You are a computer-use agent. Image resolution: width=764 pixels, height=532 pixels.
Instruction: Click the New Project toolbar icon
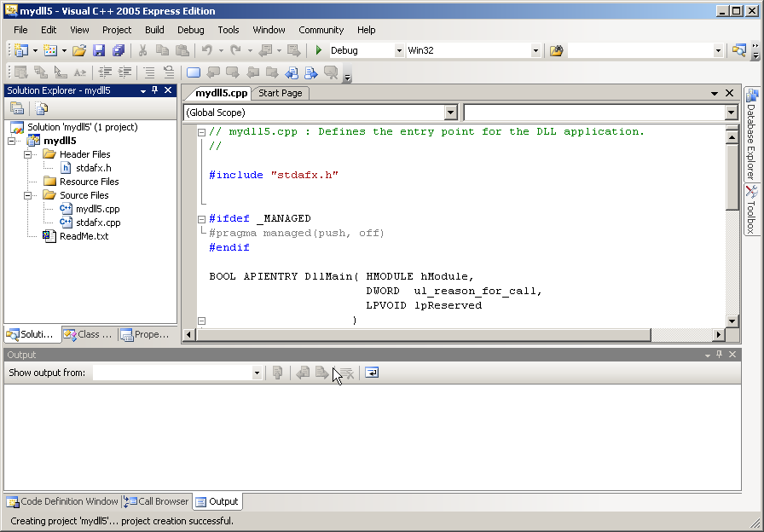21,50
